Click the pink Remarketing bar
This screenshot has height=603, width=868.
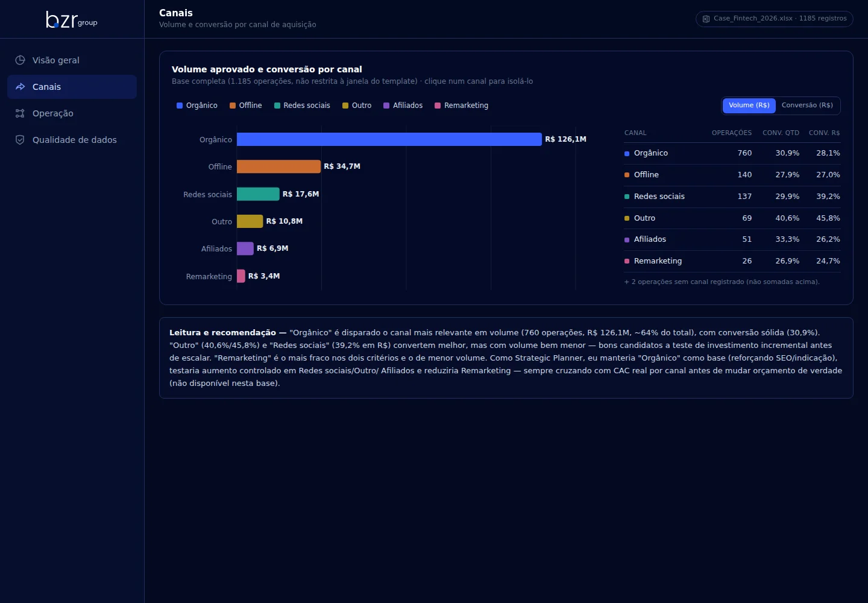click(241, 276)
